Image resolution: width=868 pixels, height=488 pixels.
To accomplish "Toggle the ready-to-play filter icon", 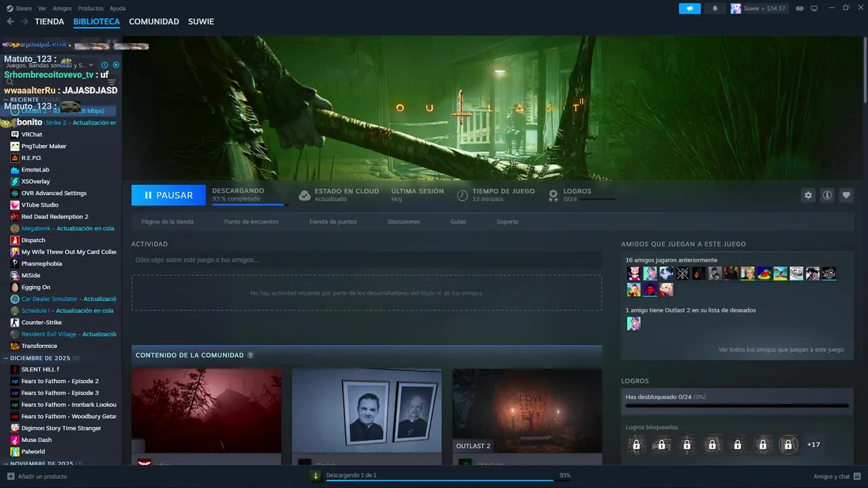I will [116, 65].
